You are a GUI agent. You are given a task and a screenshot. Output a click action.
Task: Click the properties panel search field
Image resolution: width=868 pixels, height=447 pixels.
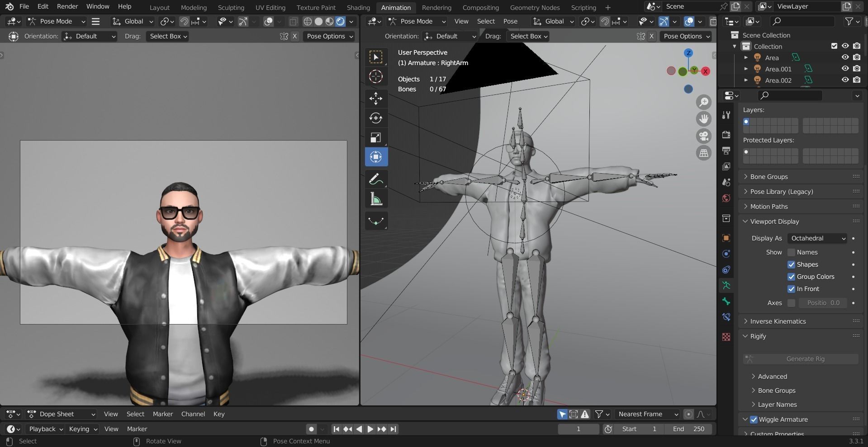pyautogui.click(x=790, y=95)
